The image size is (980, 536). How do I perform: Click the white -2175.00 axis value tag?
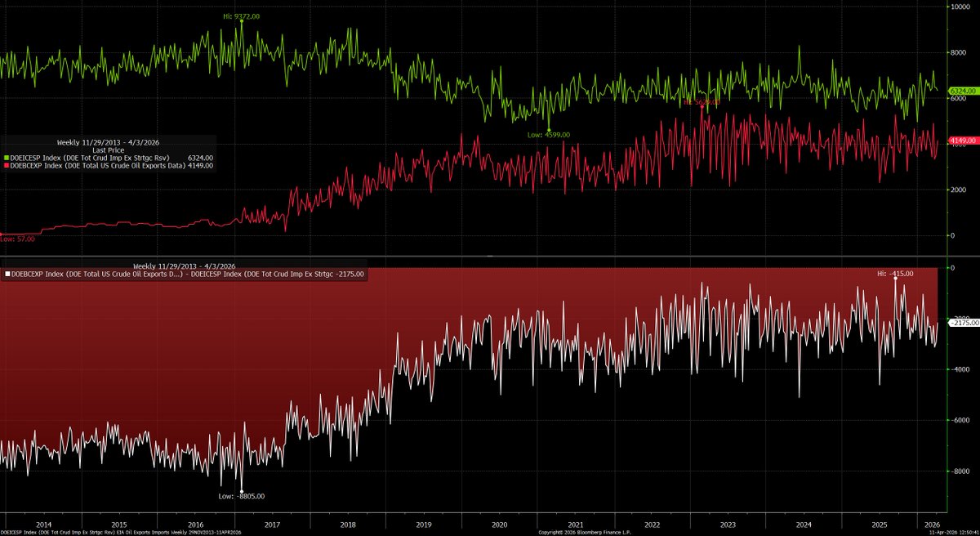(x=963, y=324)
